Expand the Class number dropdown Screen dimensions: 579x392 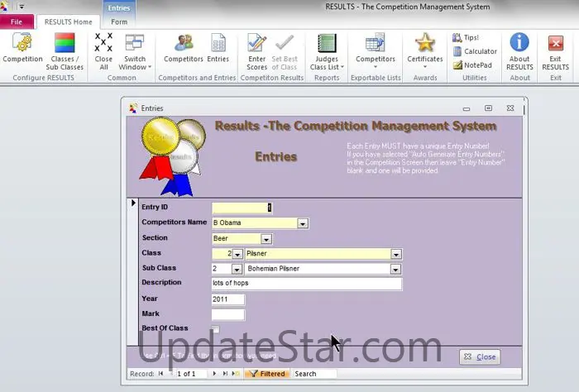click(x=237, y=254)
